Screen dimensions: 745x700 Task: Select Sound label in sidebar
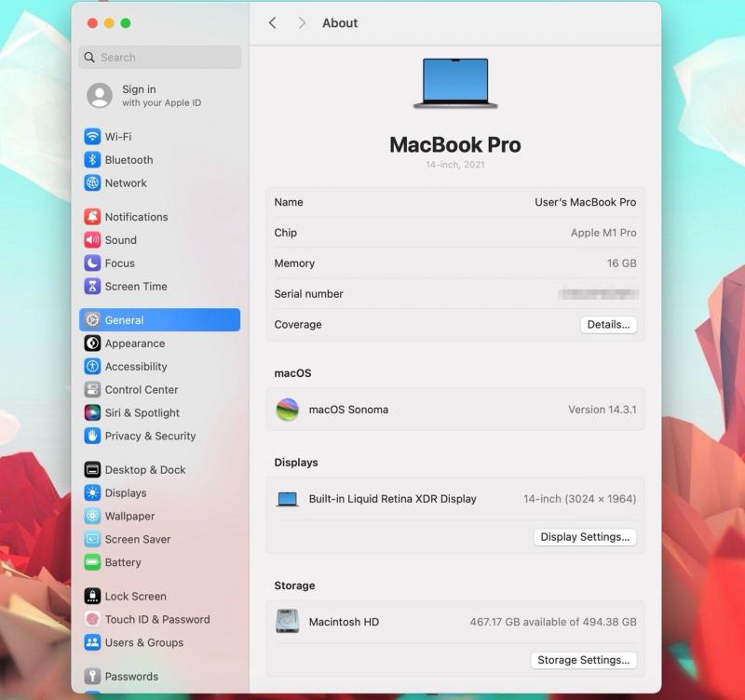[121, 240]
